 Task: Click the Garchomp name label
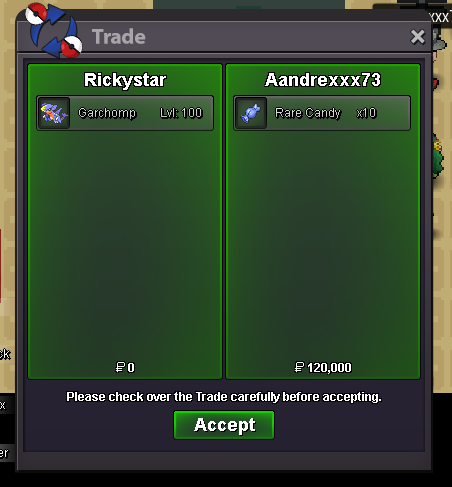tap(107, 113)
